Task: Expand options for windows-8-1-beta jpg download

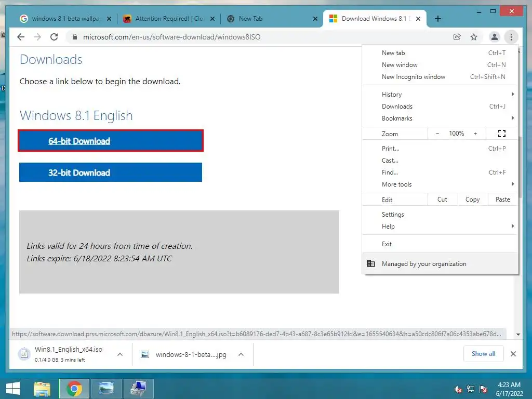Action: [241, 354]
